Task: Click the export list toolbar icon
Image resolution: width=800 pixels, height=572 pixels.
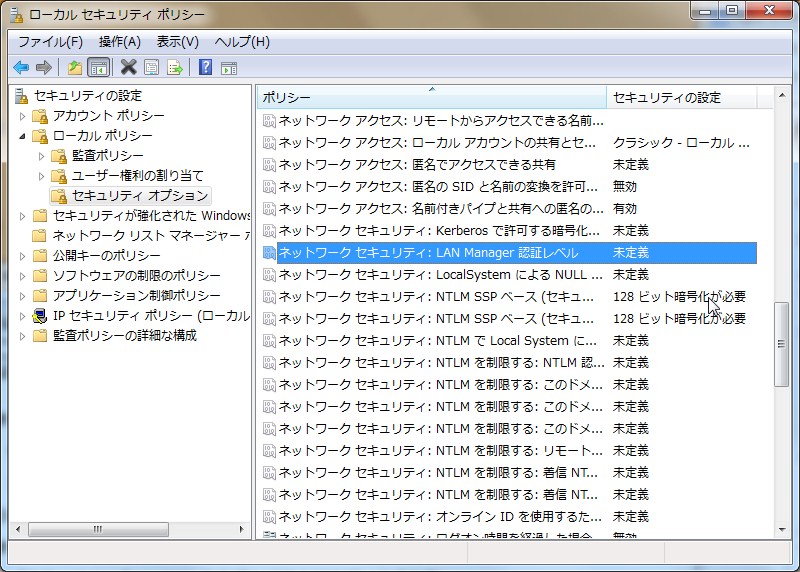Action: [x=174, y=67]
